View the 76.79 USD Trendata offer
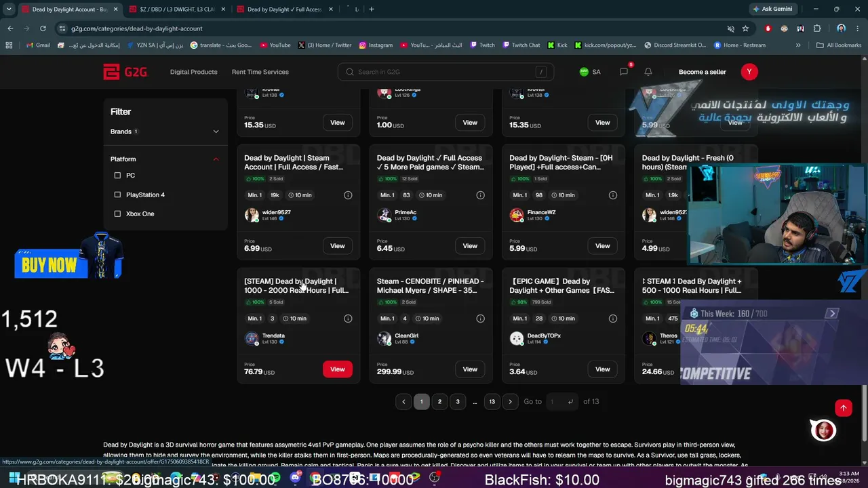Viewport: 868px width, 488px height. coord(338,369)
